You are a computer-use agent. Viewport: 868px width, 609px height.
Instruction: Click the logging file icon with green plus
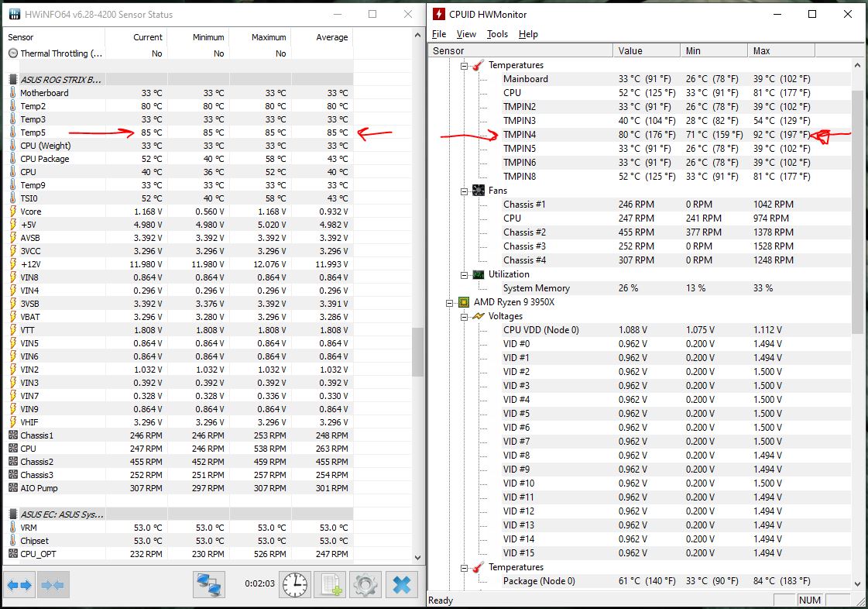point(331,585)
